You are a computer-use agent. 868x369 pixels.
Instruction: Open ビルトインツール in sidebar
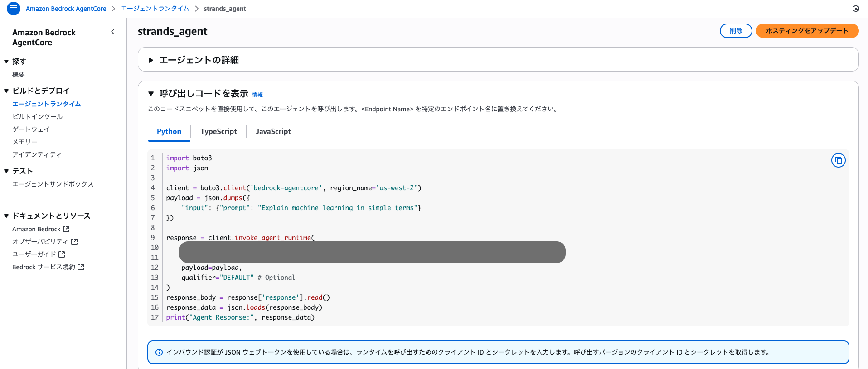click(38, 117)
